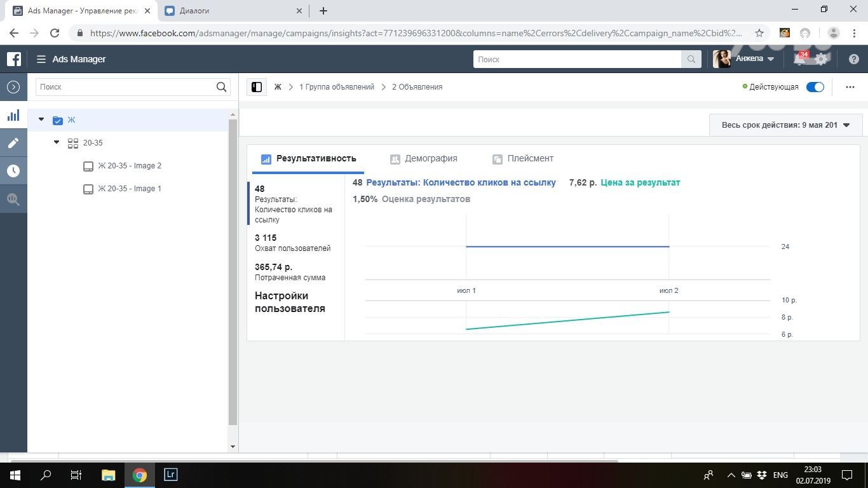Open the history clock sidebar icon
Viewport: 868px width, 488px height.
(13, 171)
